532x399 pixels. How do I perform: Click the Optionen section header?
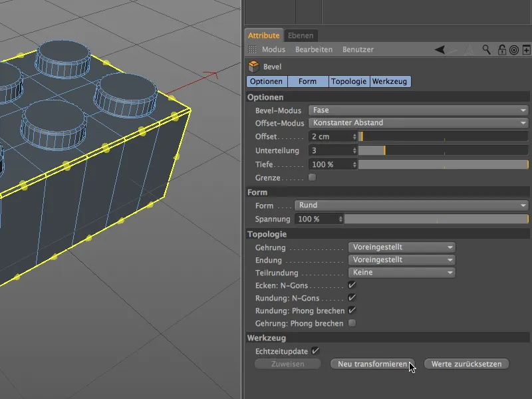tap(388, 97)
